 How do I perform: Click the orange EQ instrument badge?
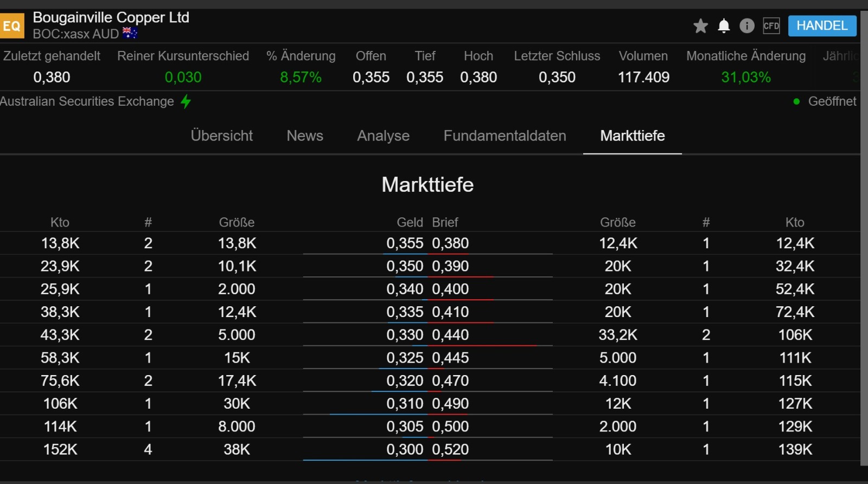[11, 25]
